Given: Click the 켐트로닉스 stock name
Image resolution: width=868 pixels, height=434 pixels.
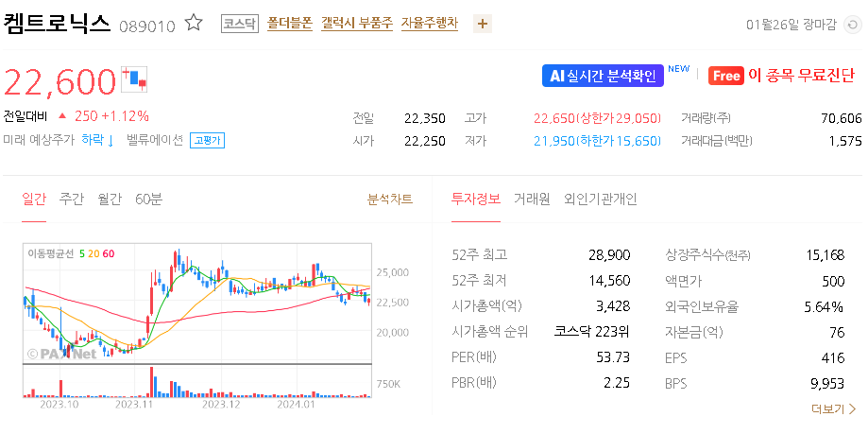Looking at the screenshot, I should click(58, 24).
